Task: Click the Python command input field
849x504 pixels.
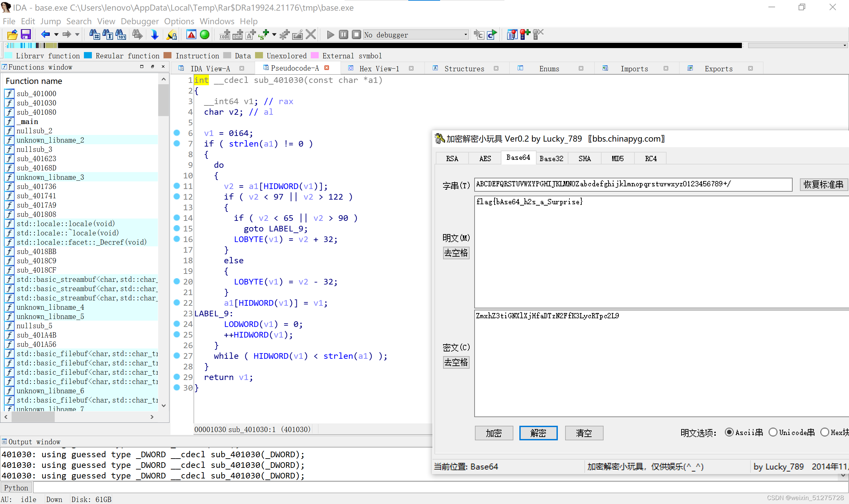Action: tap(440, 488)
